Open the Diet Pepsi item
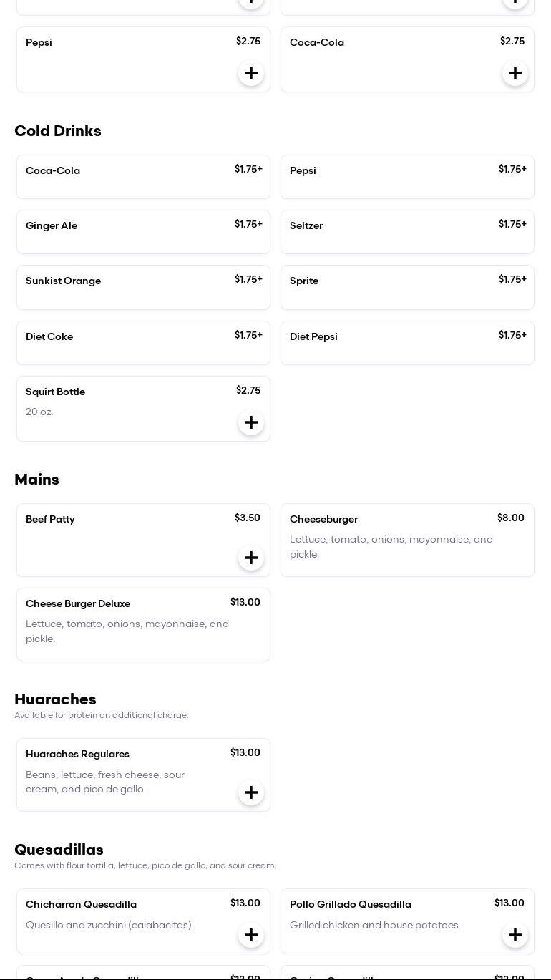This screenshot has width=551, height=980. (407, 343)
